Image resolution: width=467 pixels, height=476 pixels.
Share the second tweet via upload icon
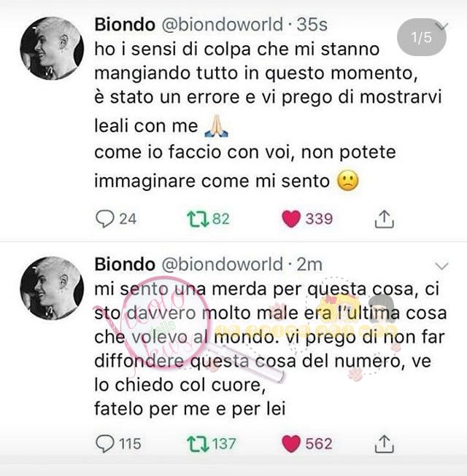(x=384, y=444)
